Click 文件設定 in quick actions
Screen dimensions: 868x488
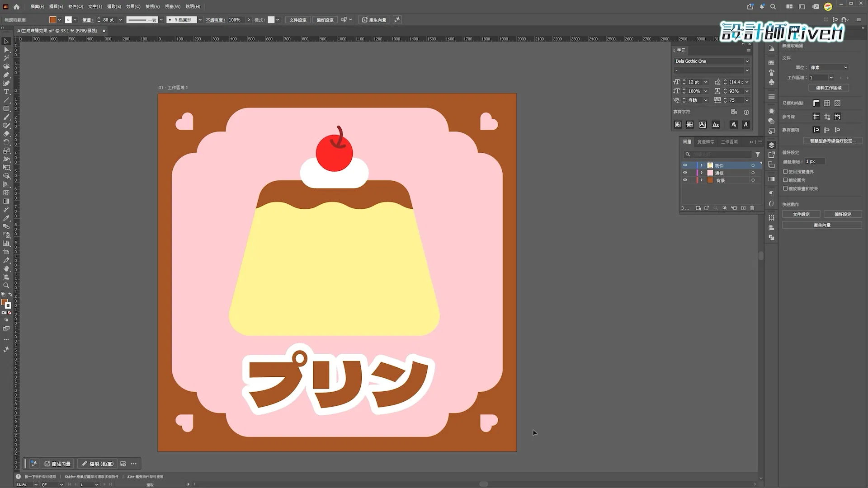click(801, 214)
